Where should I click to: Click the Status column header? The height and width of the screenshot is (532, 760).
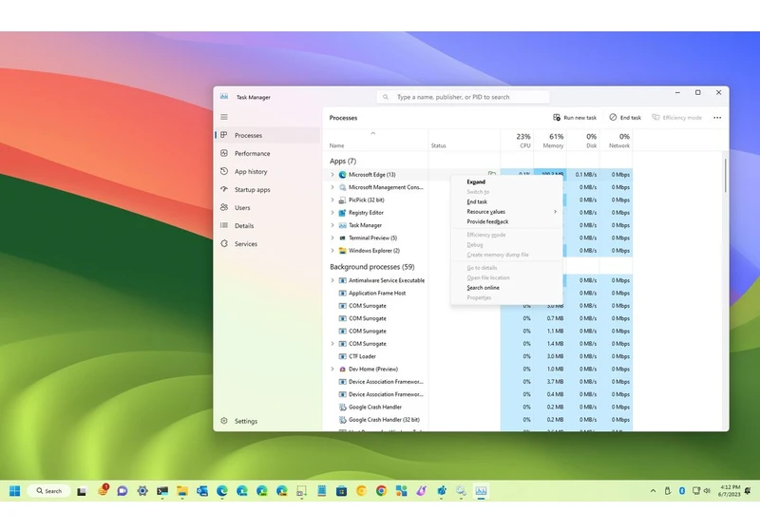pos(465,140)
